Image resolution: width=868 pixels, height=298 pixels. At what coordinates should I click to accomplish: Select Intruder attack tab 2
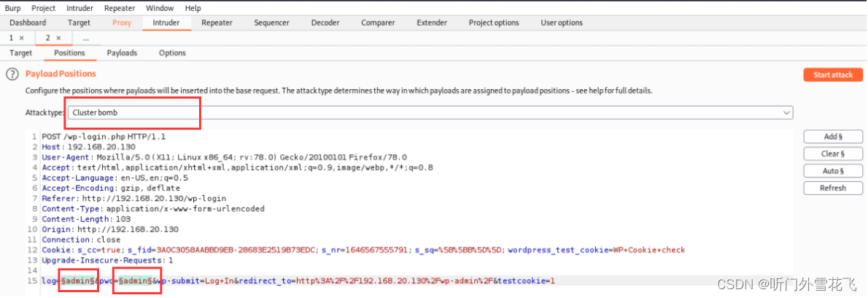(49, 38)
